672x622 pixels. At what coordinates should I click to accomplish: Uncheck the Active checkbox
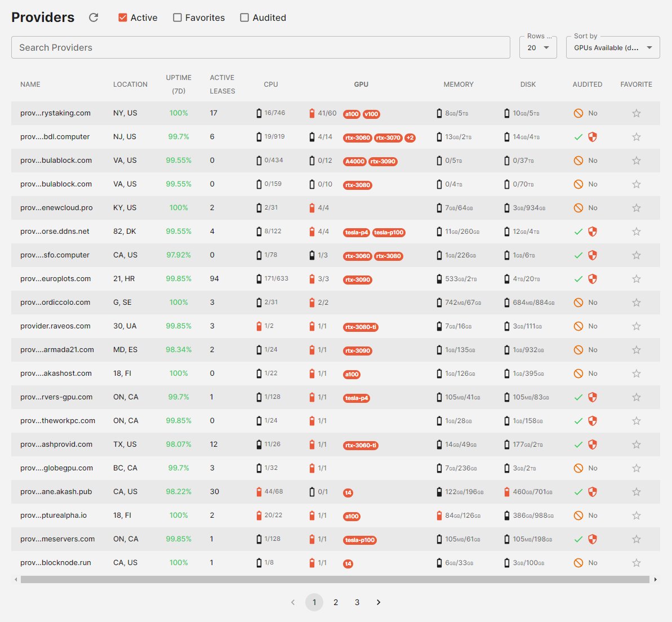point(123,17)
